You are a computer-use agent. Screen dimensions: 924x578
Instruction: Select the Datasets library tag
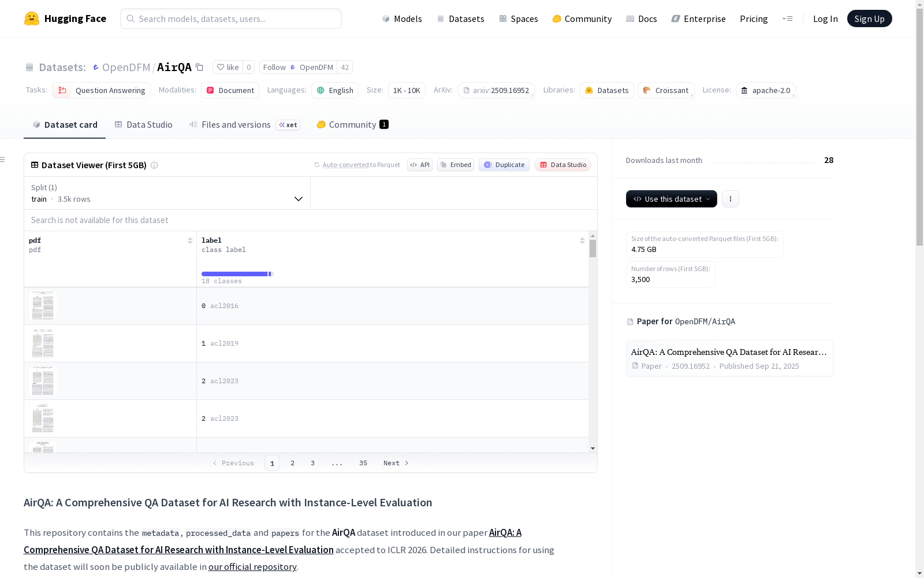pyautogui.click(x=607, y=90)
